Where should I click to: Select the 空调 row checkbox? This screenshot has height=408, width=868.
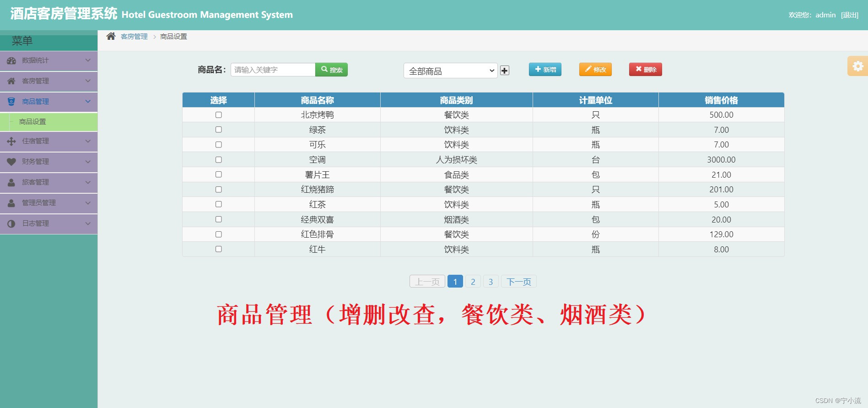coord(219,160)
